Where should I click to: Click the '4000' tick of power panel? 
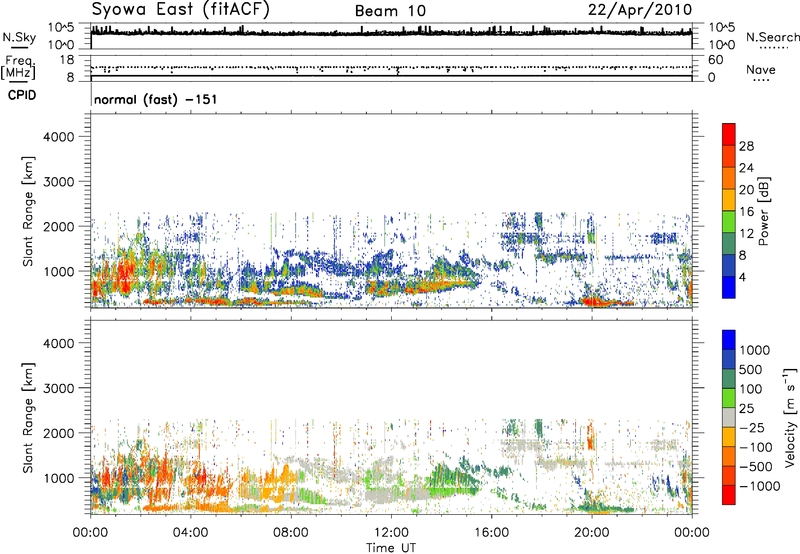(58, 137)
